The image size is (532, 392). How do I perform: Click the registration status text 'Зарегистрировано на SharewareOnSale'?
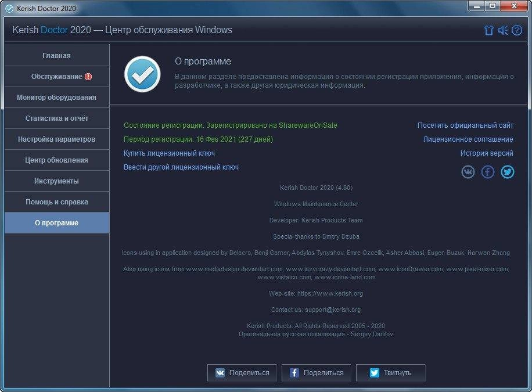click(272, 125)
